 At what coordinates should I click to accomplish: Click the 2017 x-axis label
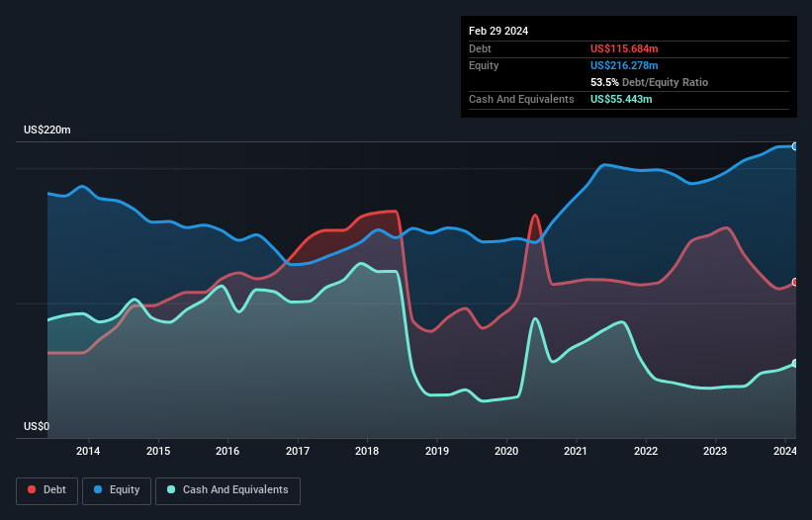(298, 451)
